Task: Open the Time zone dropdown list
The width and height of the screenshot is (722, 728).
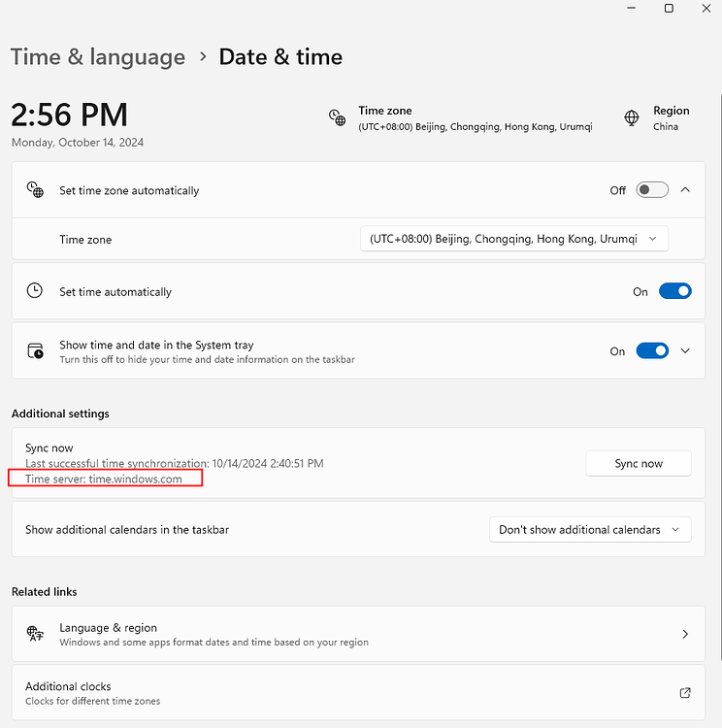Action: click(x=513, y=239)
